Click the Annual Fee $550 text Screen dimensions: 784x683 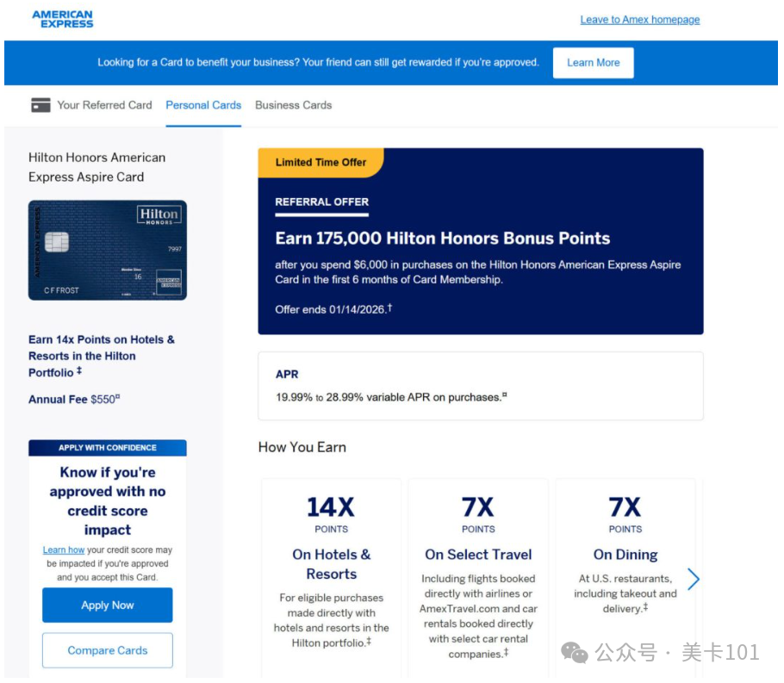tap(74, 399)
